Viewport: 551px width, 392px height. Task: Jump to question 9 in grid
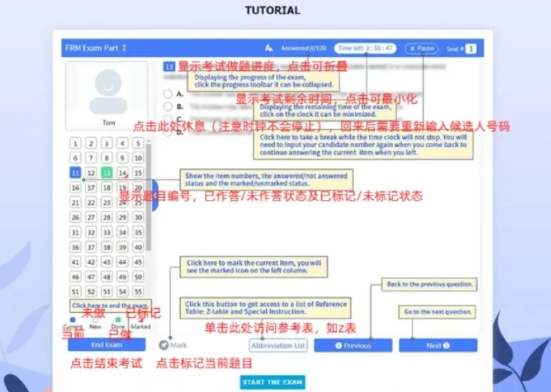[x=122, y=158]
